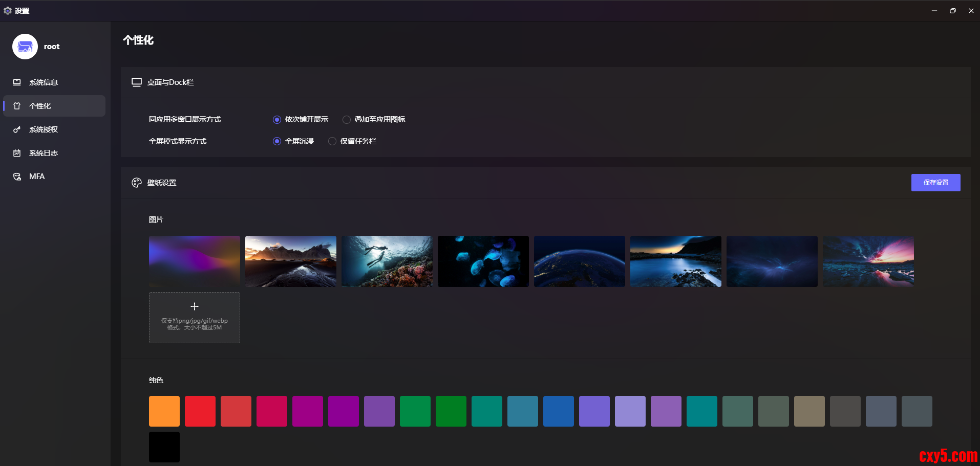Switch to the 系统授权 section

pos(44,129)
